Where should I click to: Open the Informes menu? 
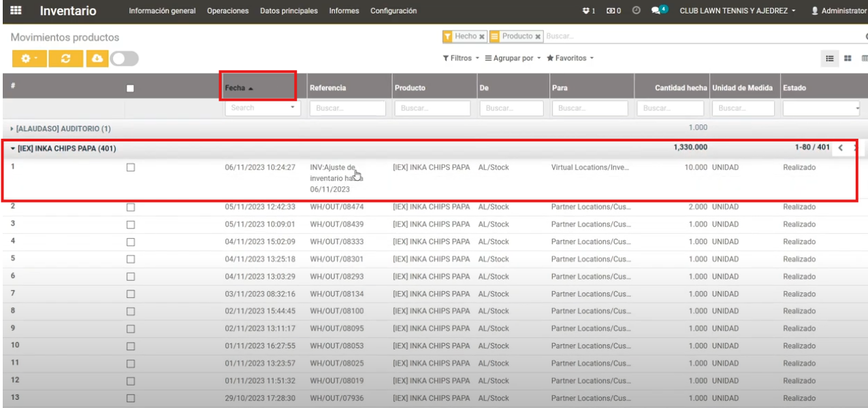[344, 11]
